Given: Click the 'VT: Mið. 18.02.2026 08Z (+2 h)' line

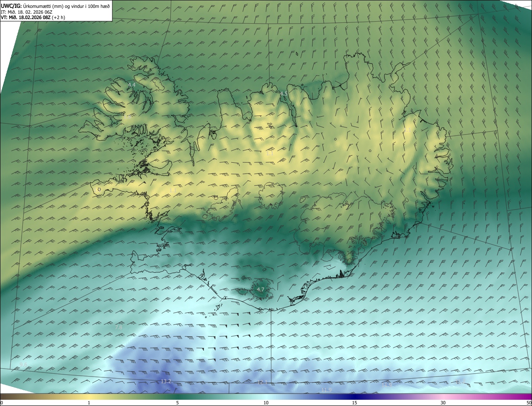Looking at the screenshot, I should (x=33, y=17).
